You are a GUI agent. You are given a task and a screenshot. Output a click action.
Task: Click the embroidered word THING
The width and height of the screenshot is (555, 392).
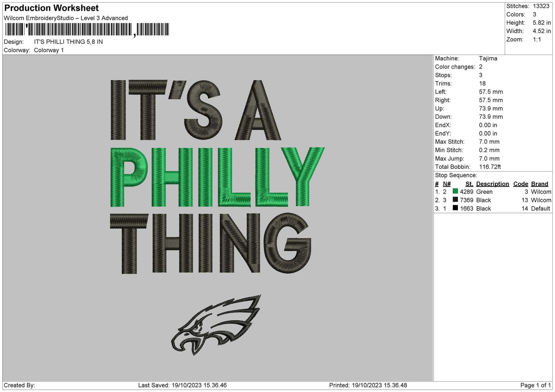click(210, 243)
